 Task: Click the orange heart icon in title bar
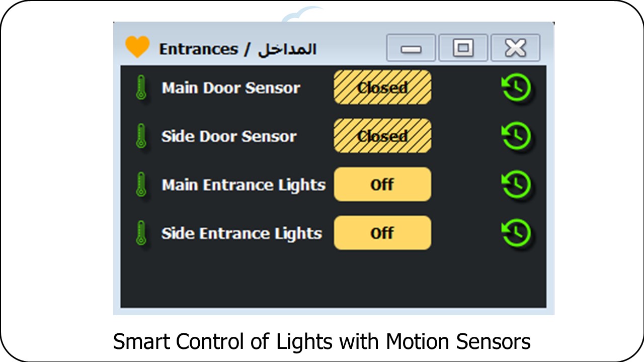137,47
